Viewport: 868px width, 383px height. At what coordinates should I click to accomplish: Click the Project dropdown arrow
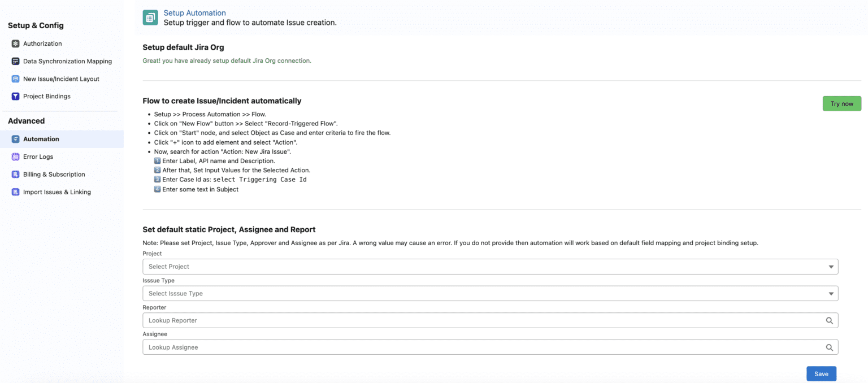831,267
